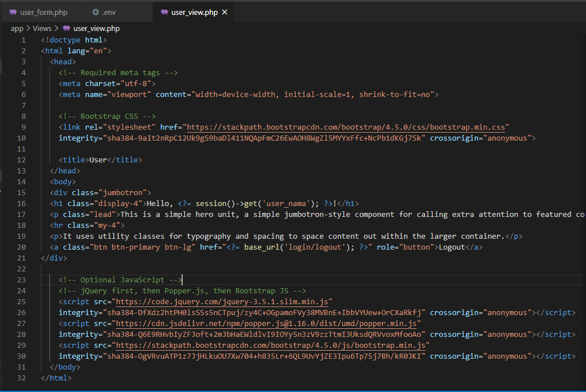
Task: Click the sha384-OgVRvuATP1z7 integrity hash on line 30
Action: point(264,356)
